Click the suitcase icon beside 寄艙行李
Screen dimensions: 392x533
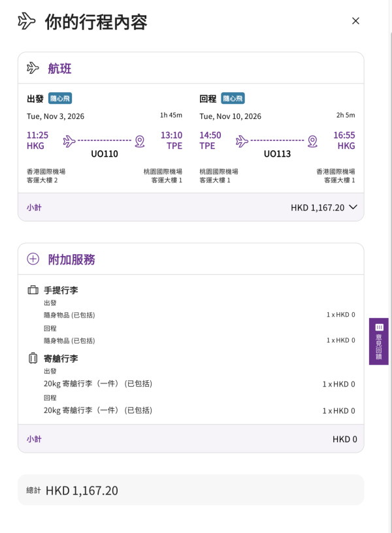coord(33,359)
